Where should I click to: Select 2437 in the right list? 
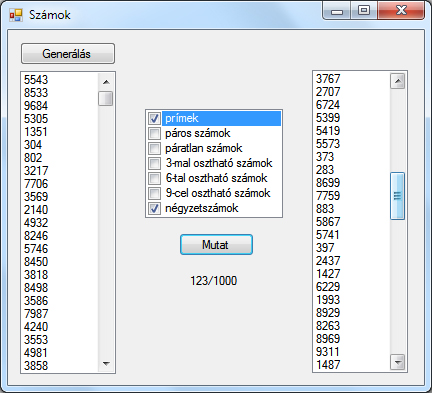coord(352,261)
